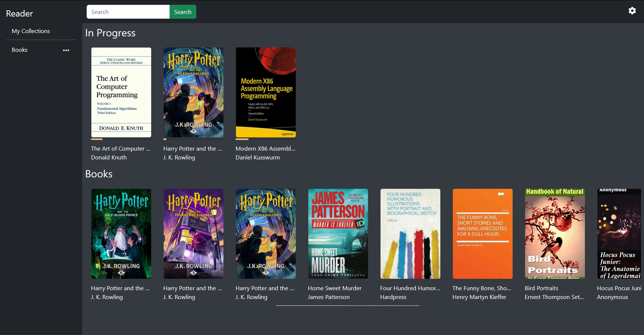Open The Art of Computer Programming cover

[x=121, y=93]
